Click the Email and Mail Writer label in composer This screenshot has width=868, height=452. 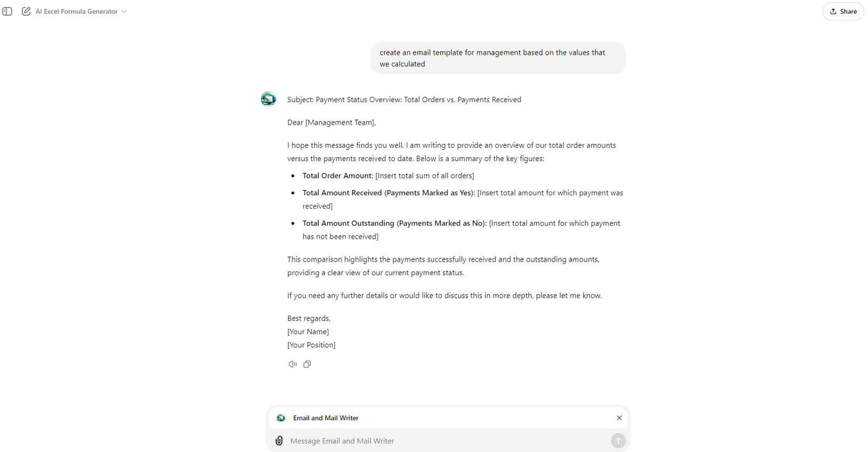(x=326, y=418)
